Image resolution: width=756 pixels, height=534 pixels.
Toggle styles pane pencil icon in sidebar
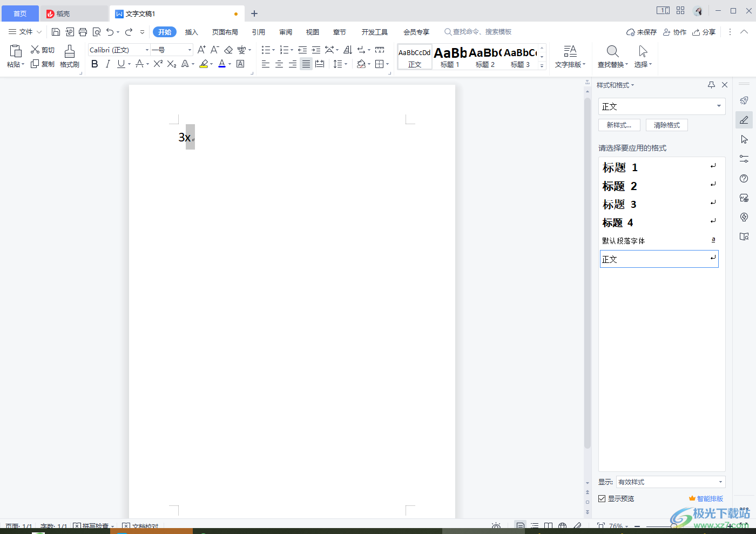744,120
